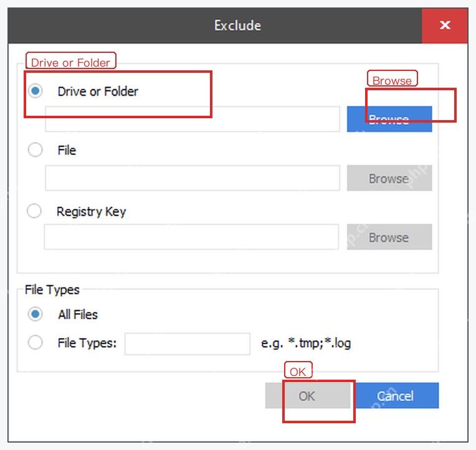Click the 'Drive or Folder' label text

point(98,91)
